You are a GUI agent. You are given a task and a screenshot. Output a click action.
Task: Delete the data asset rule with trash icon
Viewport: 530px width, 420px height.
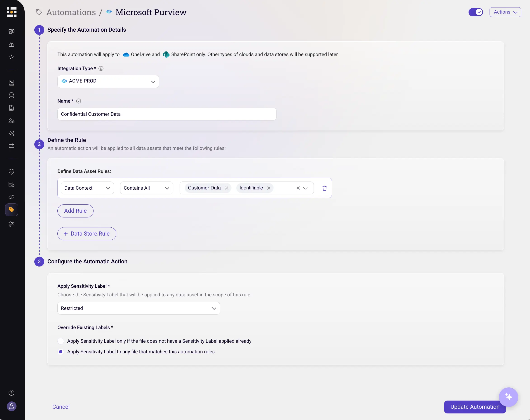click(325, 188)
